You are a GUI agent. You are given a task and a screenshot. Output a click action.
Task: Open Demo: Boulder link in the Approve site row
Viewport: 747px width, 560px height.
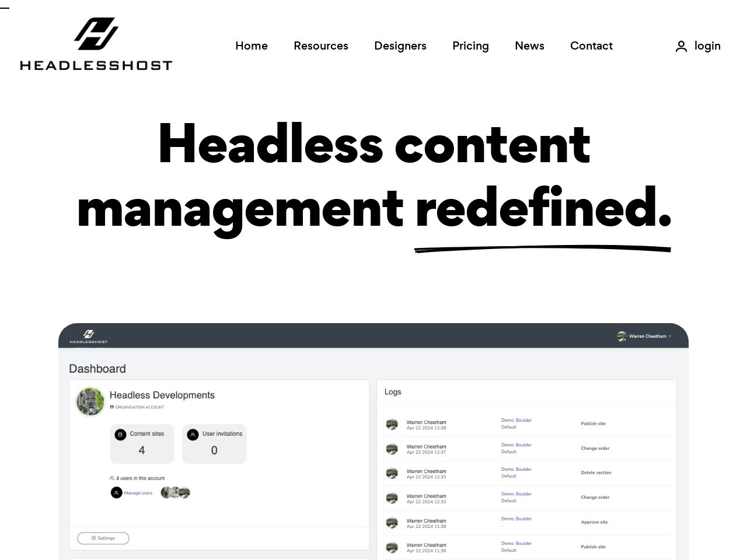pos(516,519)
